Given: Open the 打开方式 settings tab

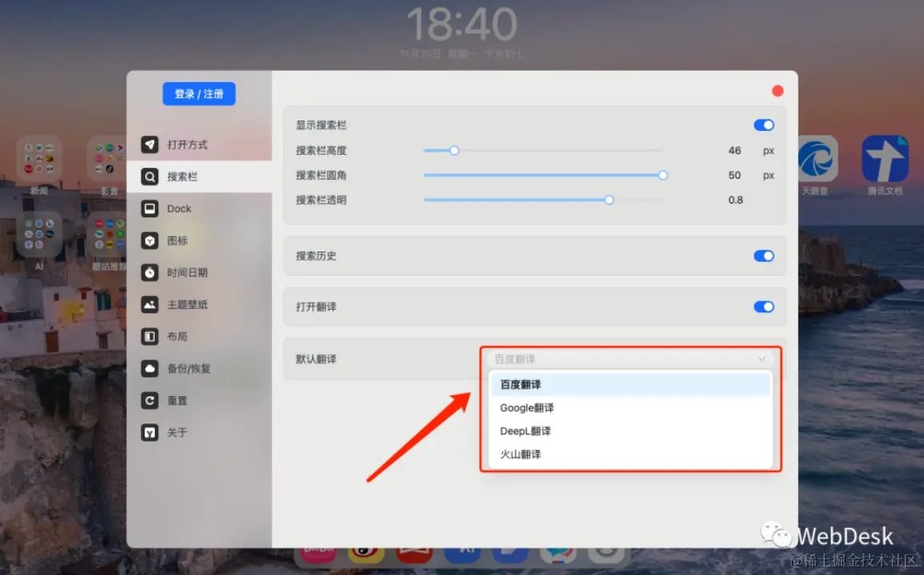Looking at the screenshot, I should tap(199, 145).
